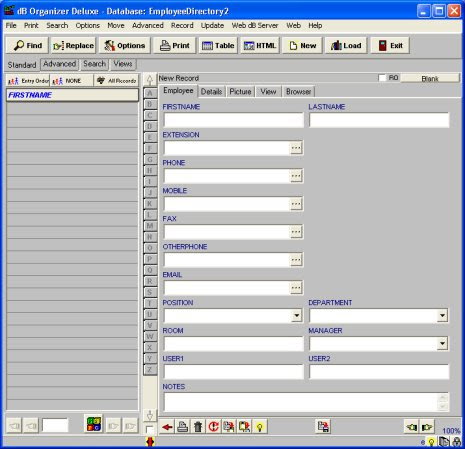Image resolution: width=465 pixels, height=449 pixels.
Task: Open the DEPARTMENT dropdown list
Action: click(442, 315)
